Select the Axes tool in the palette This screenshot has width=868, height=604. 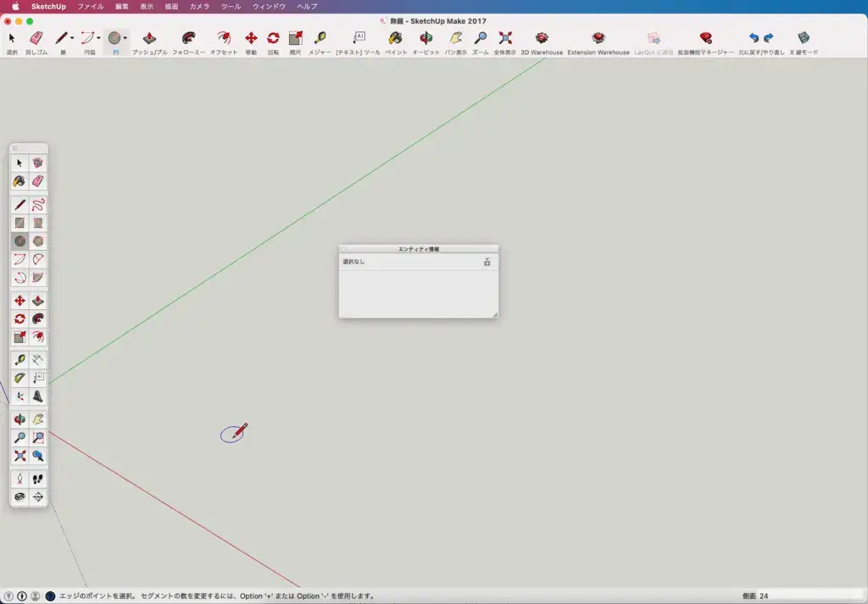pyautogui.click(x=20, y=396)
